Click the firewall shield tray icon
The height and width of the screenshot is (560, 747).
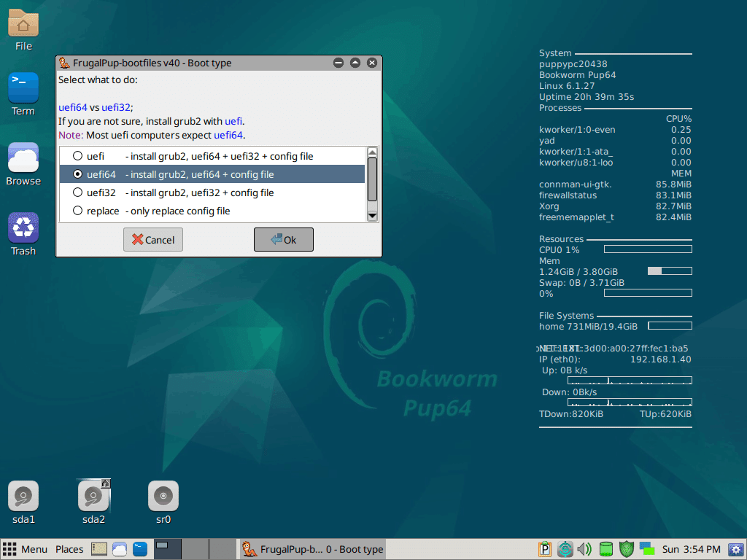(x=627, y=549)
